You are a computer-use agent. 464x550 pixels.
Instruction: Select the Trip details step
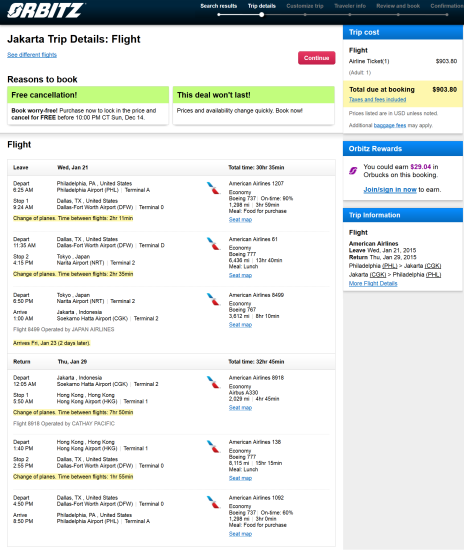(x=262, y=6)
